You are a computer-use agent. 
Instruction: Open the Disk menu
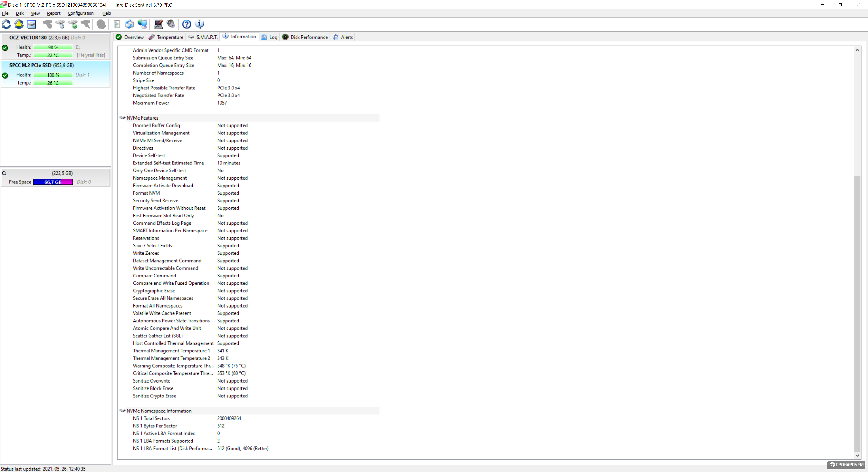pyautogui.click(x=19, y=13)
